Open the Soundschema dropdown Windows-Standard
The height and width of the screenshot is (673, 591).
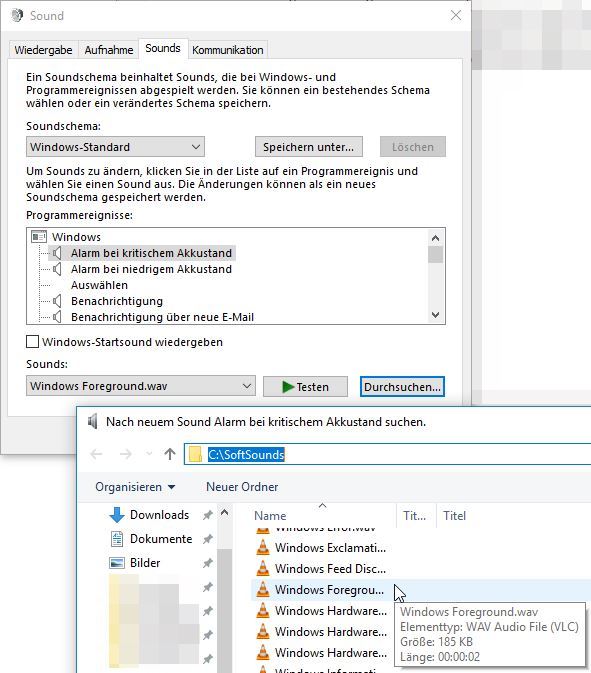[115, 147]
